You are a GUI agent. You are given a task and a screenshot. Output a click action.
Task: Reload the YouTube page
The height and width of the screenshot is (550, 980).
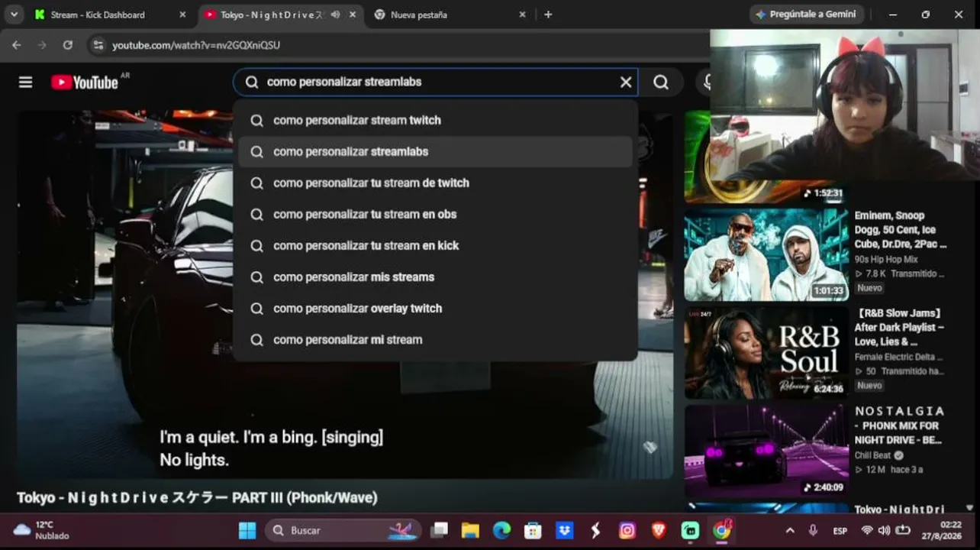(68, 45)
